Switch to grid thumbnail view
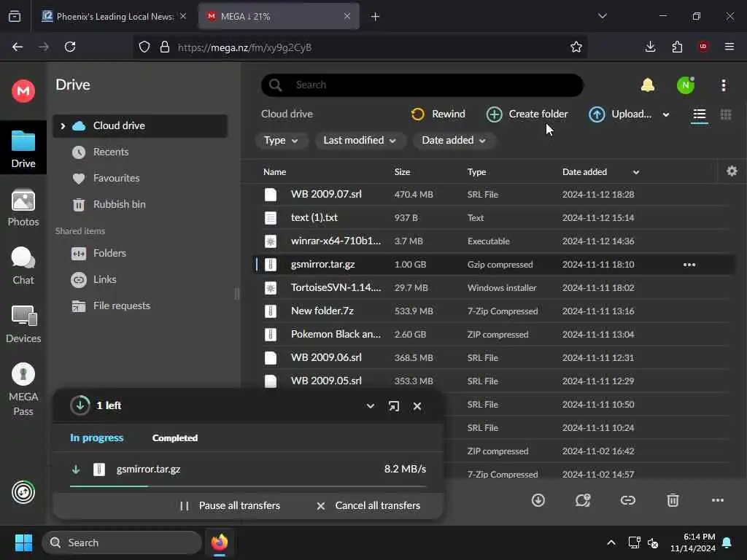 (x=726, y=114)
